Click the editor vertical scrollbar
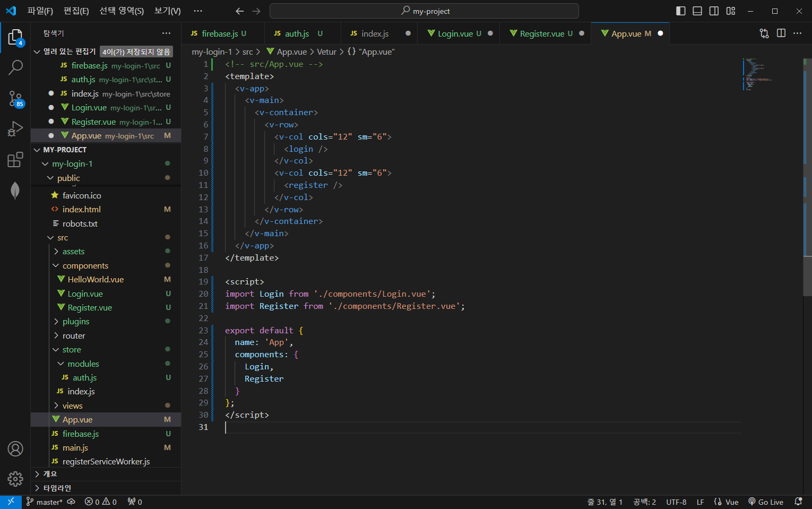Viewport: 812px width, 509px height. (x=807, y=177)
